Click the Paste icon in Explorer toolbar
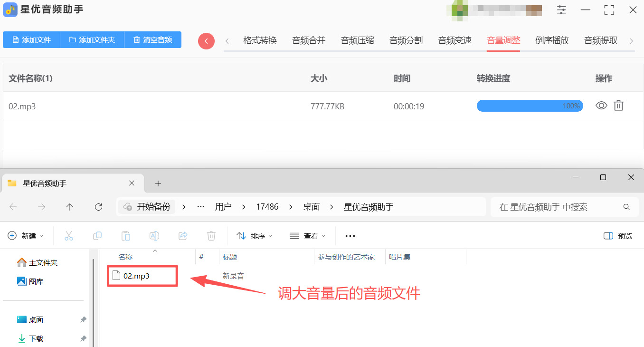This screenshot has width=644, height=347. click(x=126, y=235)
